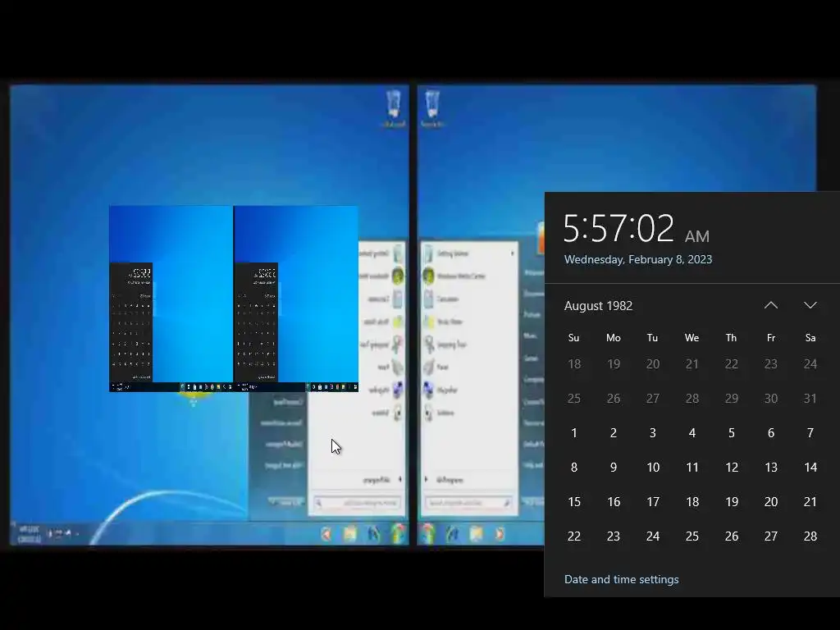Launch Internet Explorer from the right taskbar
This screenshot has height=630, width=840.
coord(452,533)
